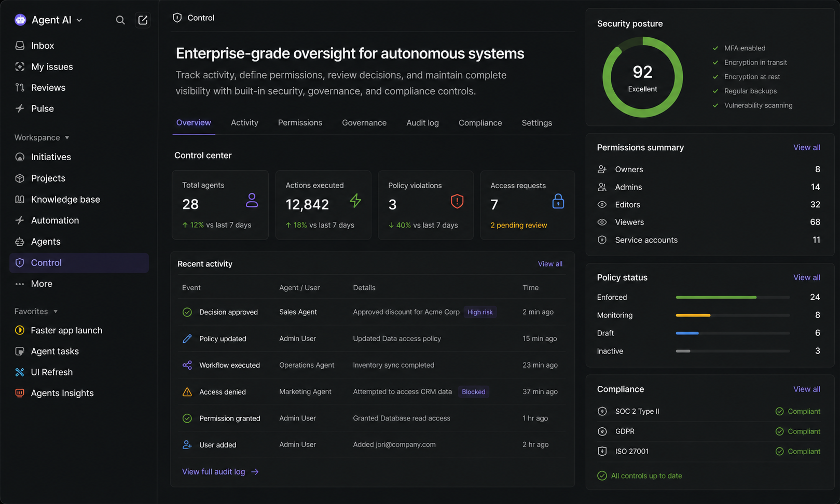Click the Access requests lock icon
The height and width of the screenshot is (504, 840).
pos(558,201)
